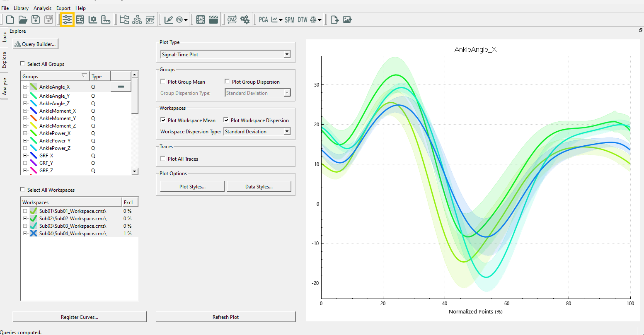This screenshot has height=335, width=644.
Task: Click the export image toolbar icon
Action: 347,19
